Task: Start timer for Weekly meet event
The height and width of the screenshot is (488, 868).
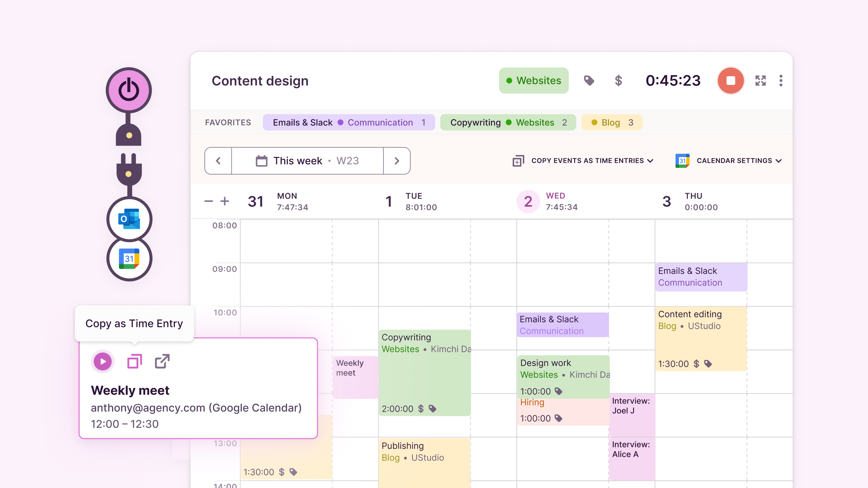Action: click(103, 361)
